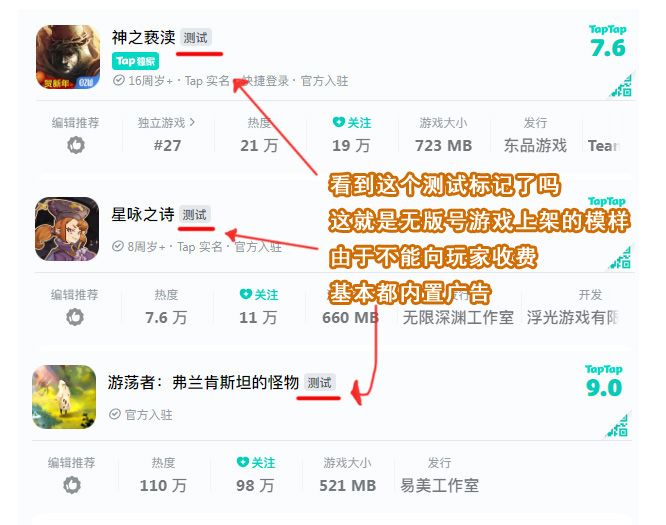The image size is (666, 525).
Task: Expand the 独立游戏 ranking chevron
Action: (x=192, y=122)
